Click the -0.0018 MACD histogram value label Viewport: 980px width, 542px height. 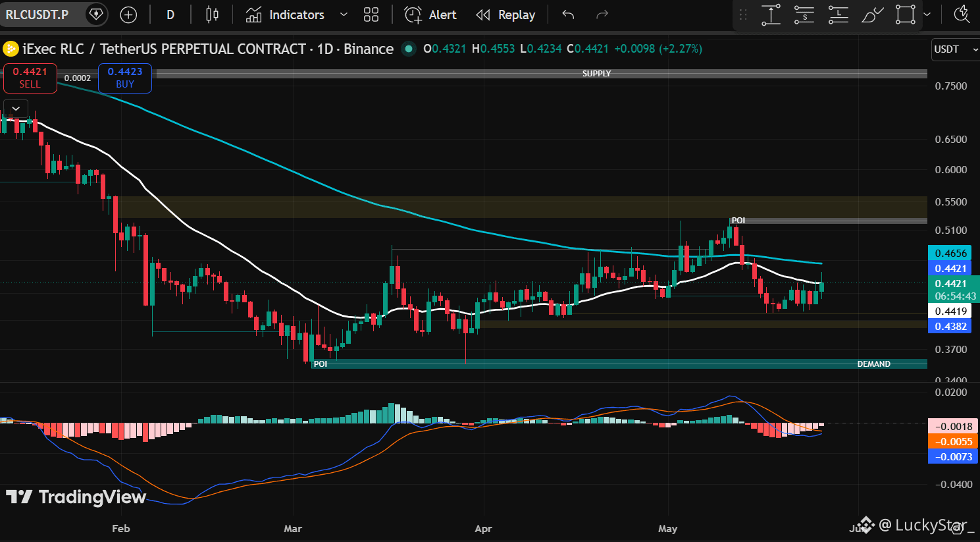pos(953,426)
